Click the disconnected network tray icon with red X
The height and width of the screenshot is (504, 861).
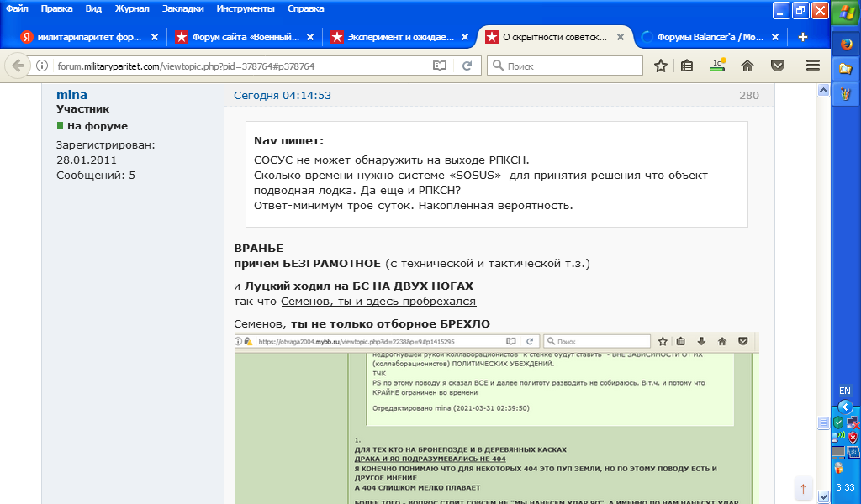853,423
